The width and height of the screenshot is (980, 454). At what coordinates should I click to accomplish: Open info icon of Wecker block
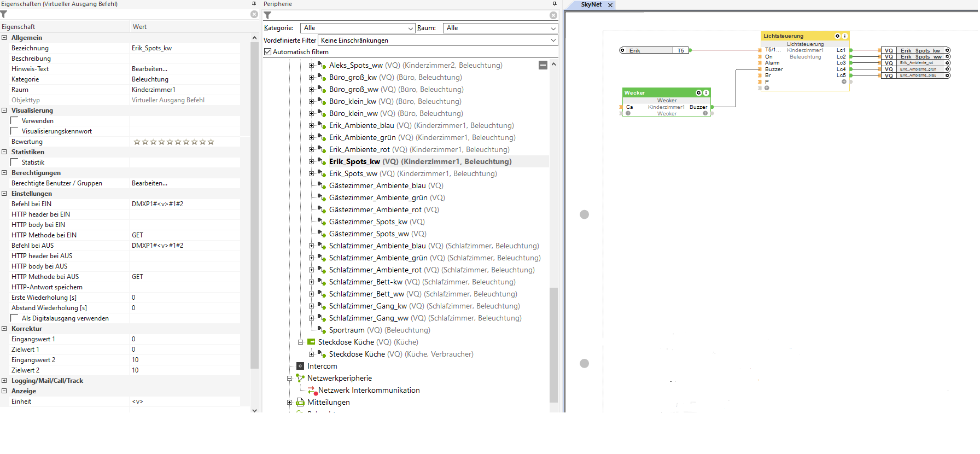706,93
